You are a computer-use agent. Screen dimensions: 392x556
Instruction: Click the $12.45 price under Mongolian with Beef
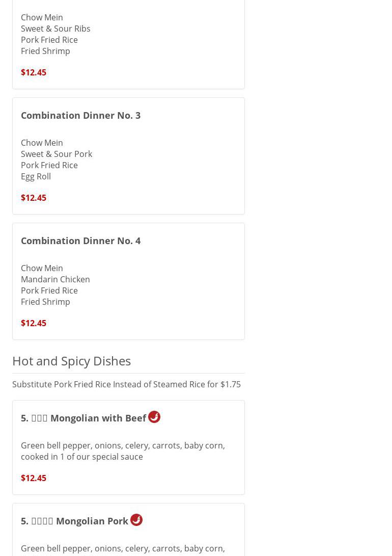34,478
